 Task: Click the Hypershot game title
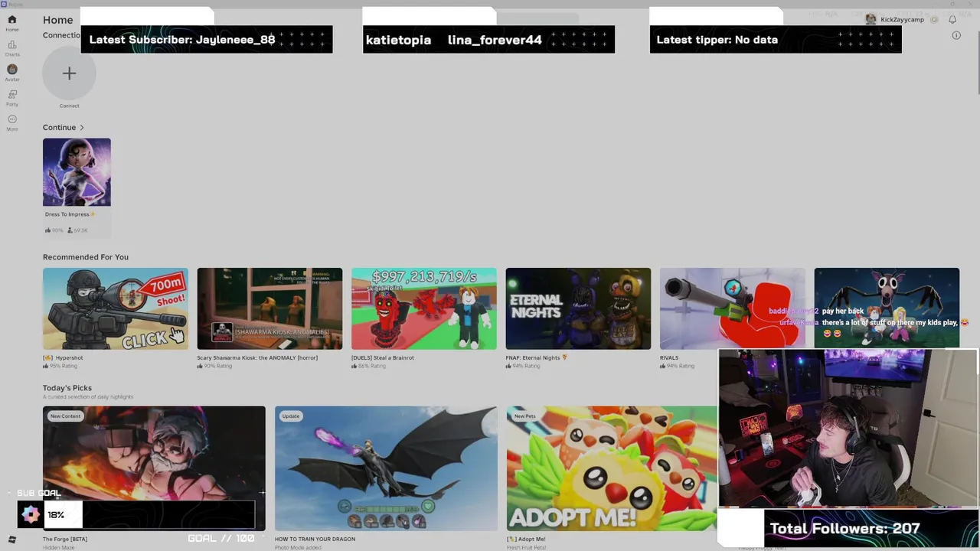point(63,357)
